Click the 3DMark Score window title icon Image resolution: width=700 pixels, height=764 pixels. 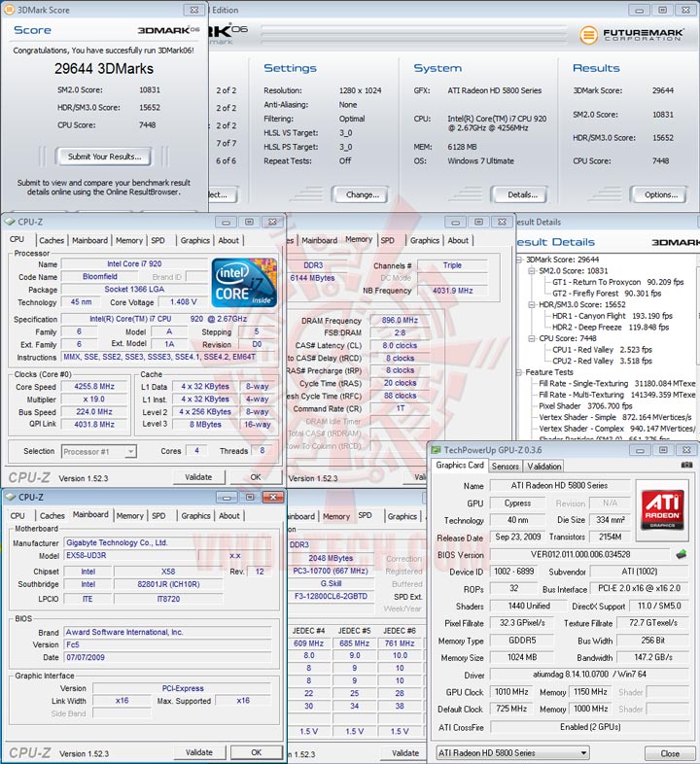pyautogui.click(x=9, y=10)
